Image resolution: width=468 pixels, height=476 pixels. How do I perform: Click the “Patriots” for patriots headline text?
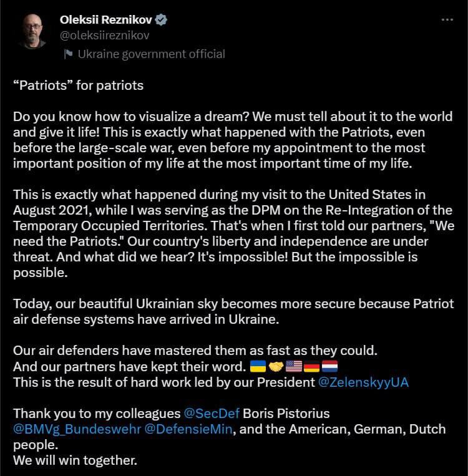coord(79,85)
